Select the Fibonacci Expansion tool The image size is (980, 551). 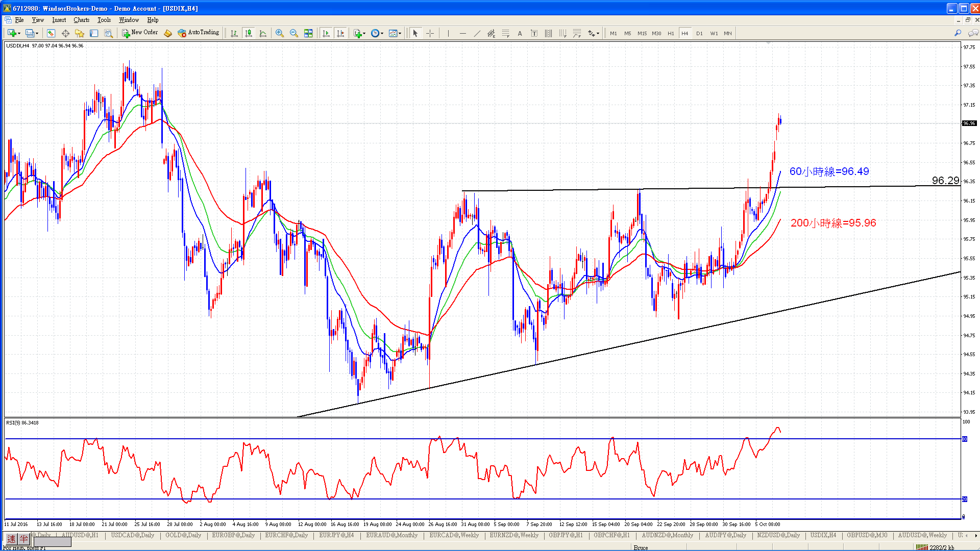(577, 33)
